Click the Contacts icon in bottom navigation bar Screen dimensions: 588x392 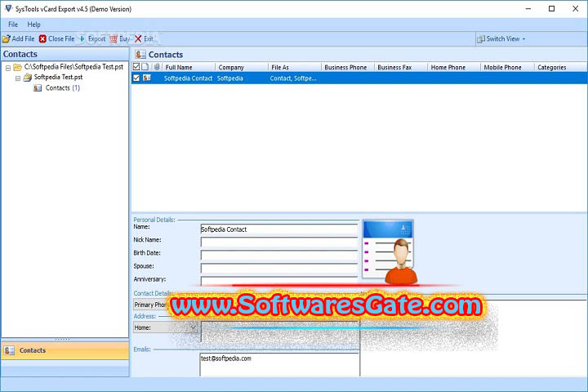pos(9,350)
